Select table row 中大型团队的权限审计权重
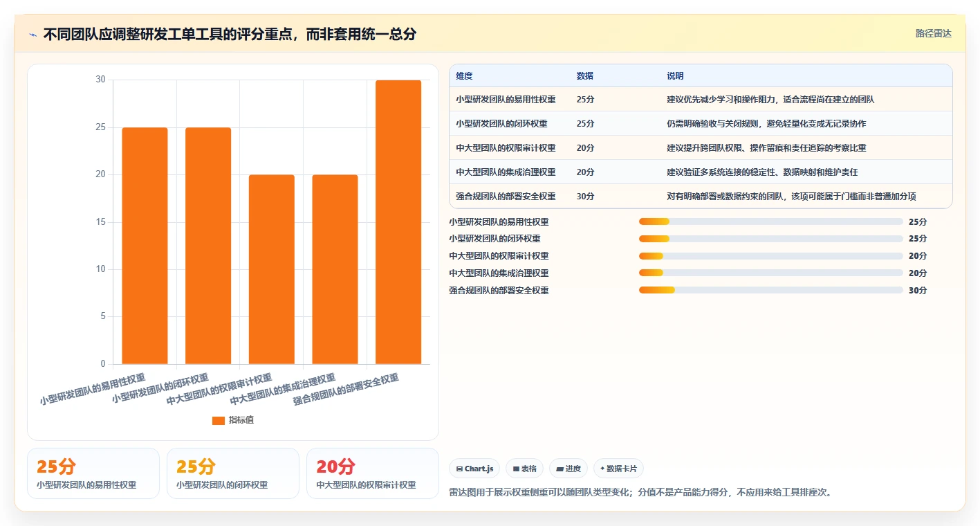980x526 pixels. coord(701,148)
